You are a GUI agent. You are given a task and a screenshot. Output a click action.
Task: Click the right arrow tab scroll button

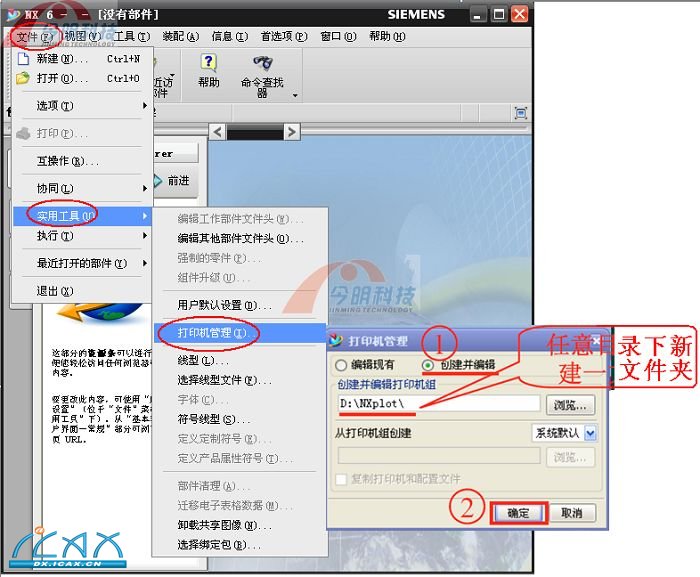coord(292,132)
